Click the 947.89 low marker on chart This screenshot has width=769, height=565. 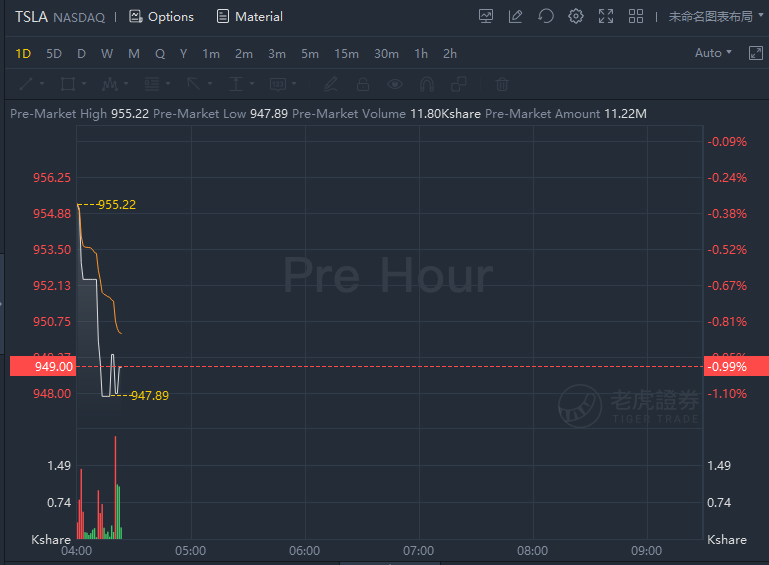[150, 395]
